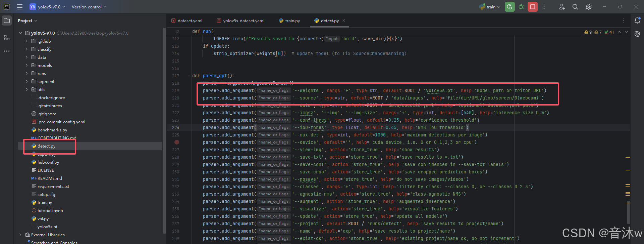Select yolov5s.pt weights file
Image resolution: width=644 pixels, height=244 pixels.
point(47,227)
